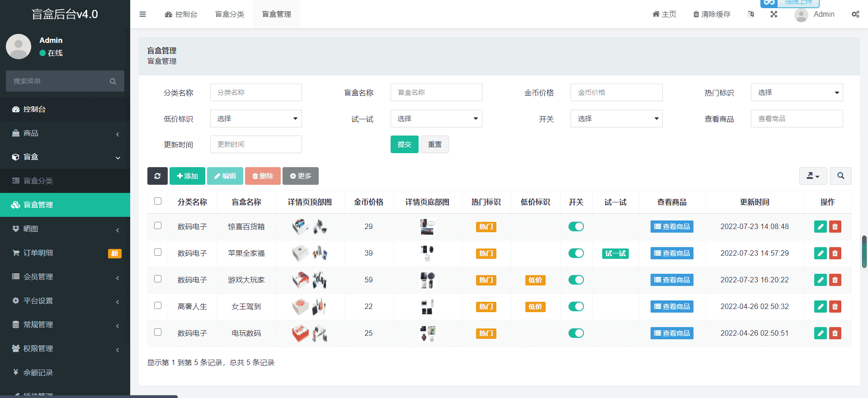Click the hamburger menu toggle icon

(143, 14)
